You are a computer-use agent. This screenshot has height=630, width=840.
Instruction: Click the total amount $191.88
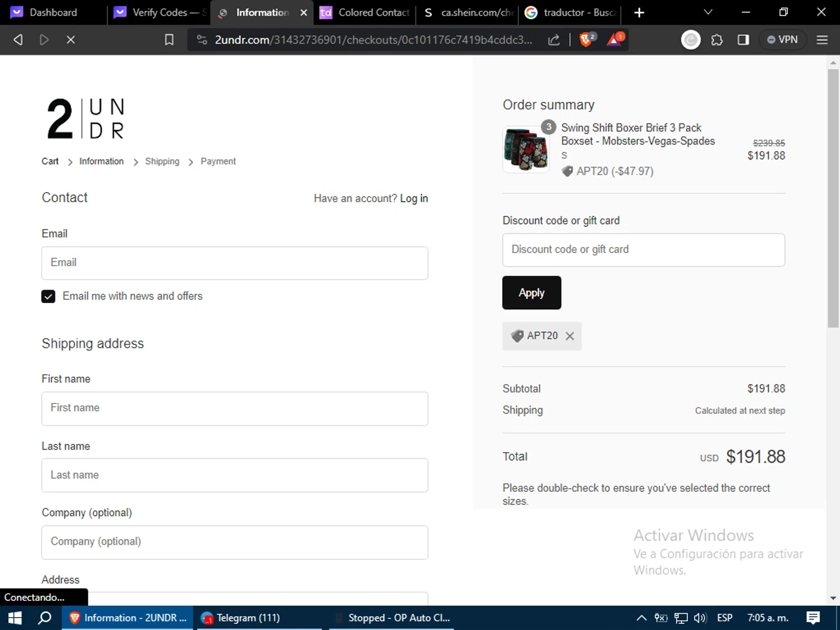(x=755, y=457)
